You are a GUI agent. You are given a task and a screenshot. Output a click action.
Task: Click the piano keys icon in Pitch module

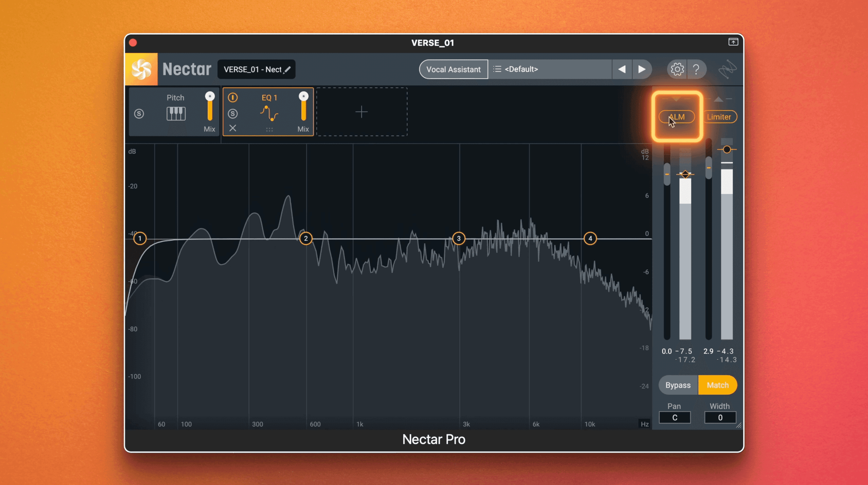[176, 113]
